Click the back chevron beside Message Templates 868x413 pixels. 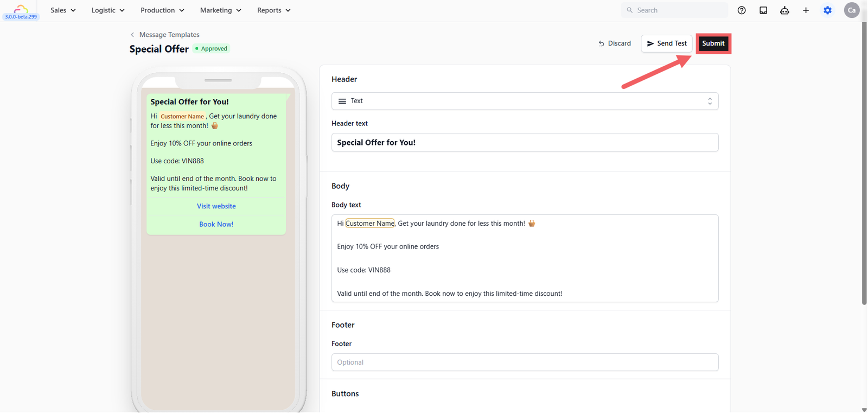click(132, 35)
